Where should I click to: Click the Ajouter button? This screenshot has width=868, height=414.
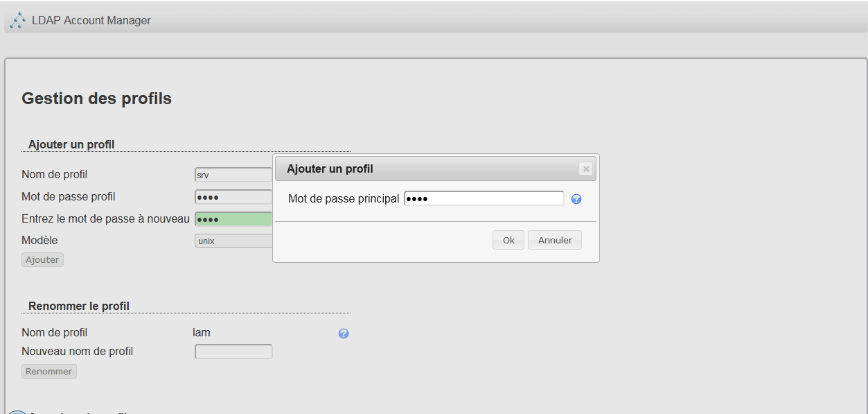tap(42, 259)
